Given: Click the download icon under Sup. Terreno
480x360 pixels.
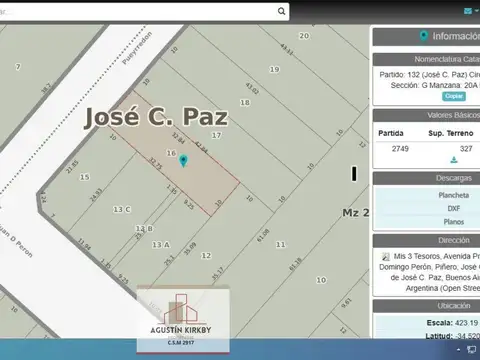Looking at the screenshot, I should pos(454,160).
